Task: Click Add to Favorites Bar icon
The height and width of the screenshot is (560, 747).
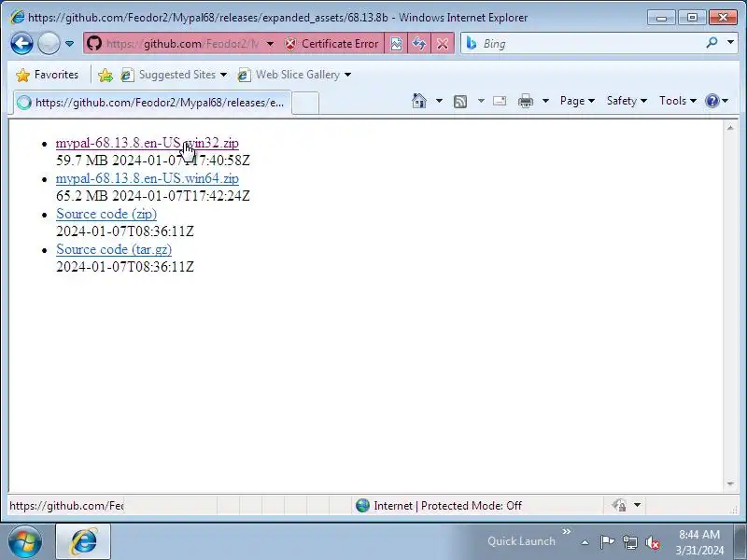Action: 106,75
